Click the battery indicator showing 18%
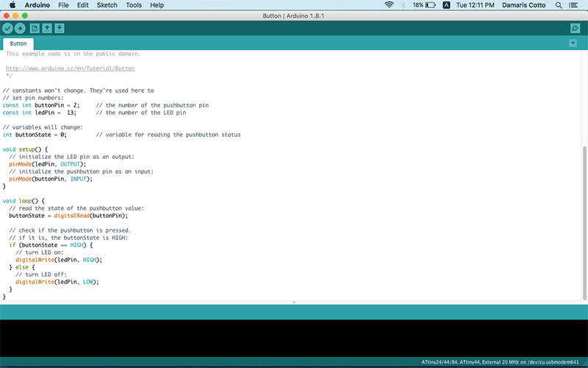The height and width of the screenshot is (368, 588). coord(424,5)
